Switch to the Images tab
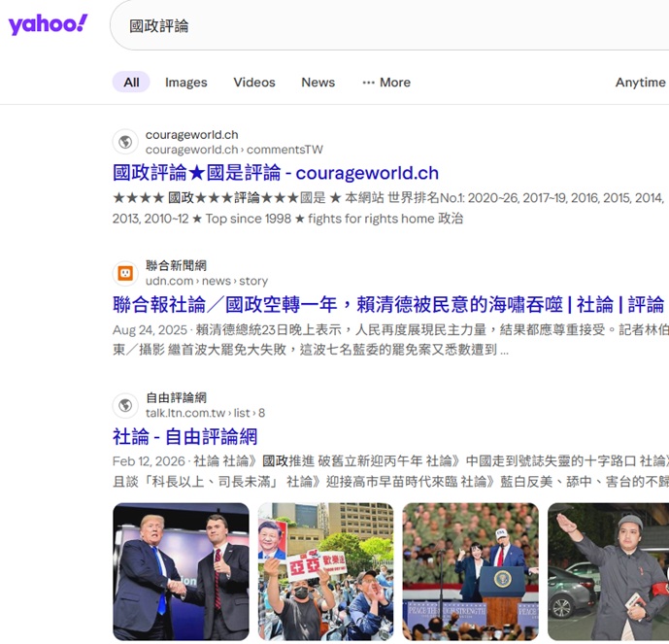The image size is (669, 644). pyautogui.click(x=185, y=83)
